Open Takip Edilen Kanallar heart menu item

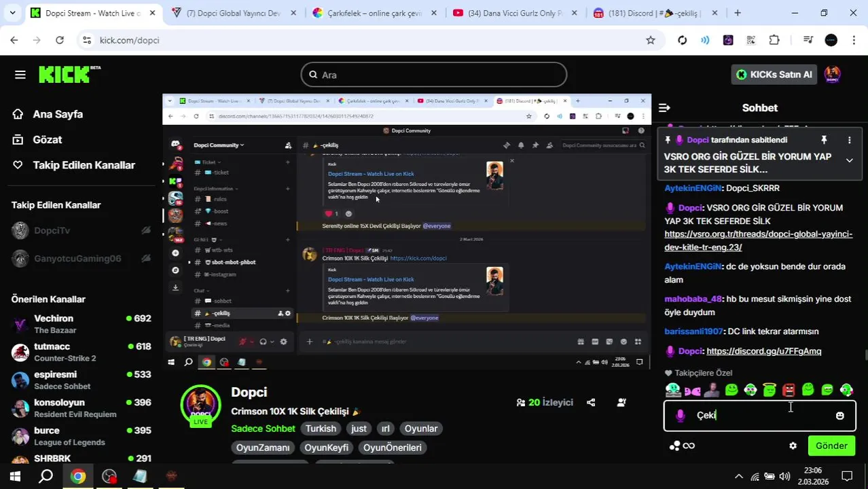pos(73,165)
